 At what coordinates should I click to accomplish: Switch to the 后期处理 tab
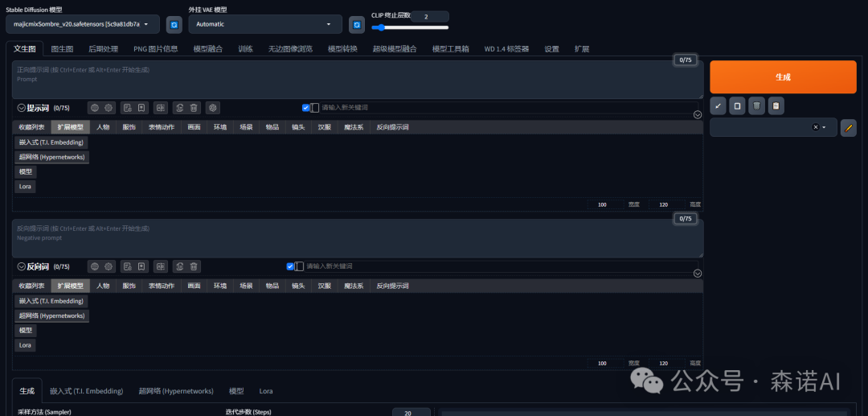pos(104,49)
